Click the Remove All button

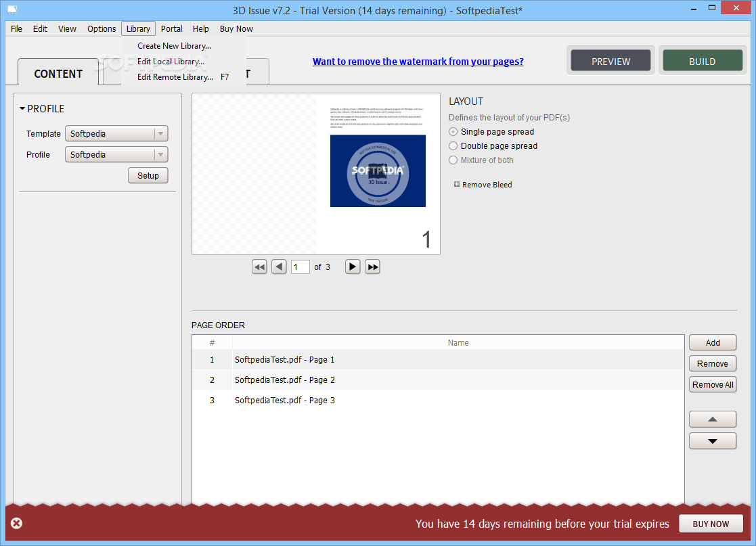click(713, 384)
